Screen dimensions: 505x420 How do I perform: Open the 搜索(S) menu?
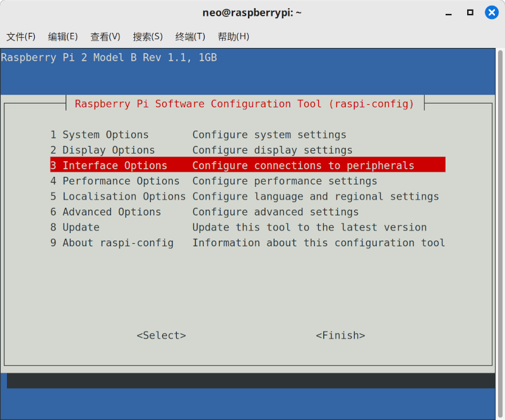(x=148, y=37)
